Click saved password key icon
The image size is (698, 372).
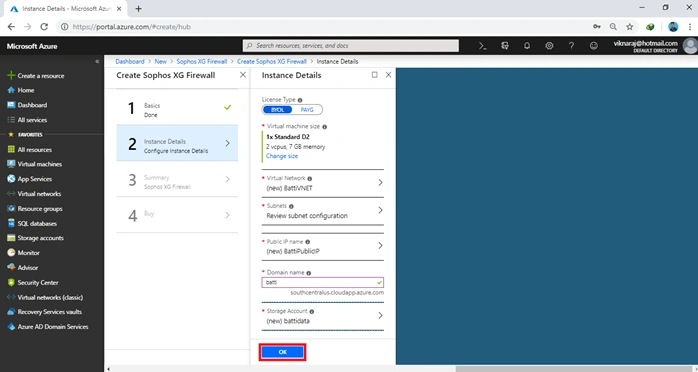point(597,27)
